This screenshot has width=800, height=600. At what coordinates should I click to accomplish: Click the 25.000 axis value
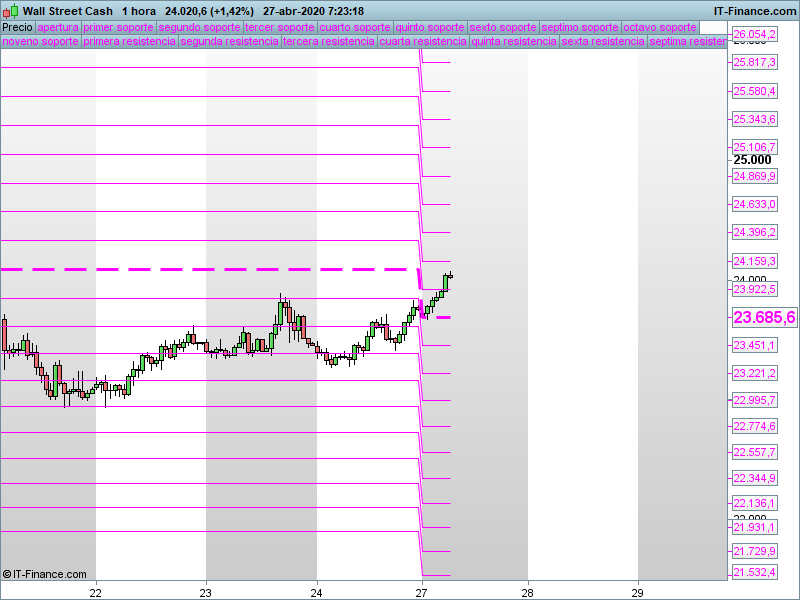[x=753, y=160]
